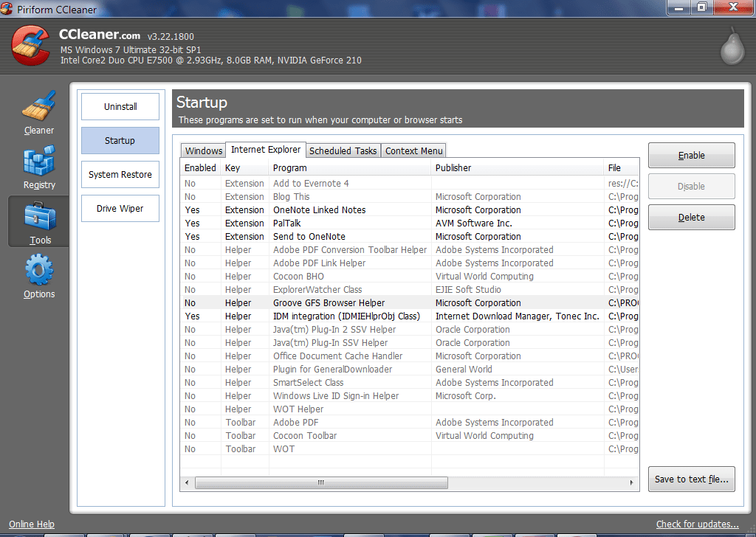Open the Scheduled Tasks tab
Screen dimensions: 756x537
pos(343,150)
